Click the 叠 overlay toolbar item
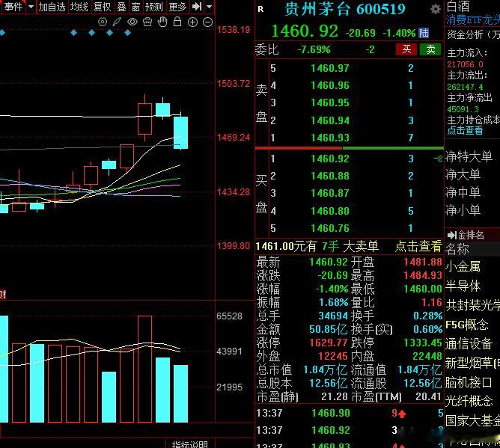This screenshot has width=500, height=448. click(121, 7)
